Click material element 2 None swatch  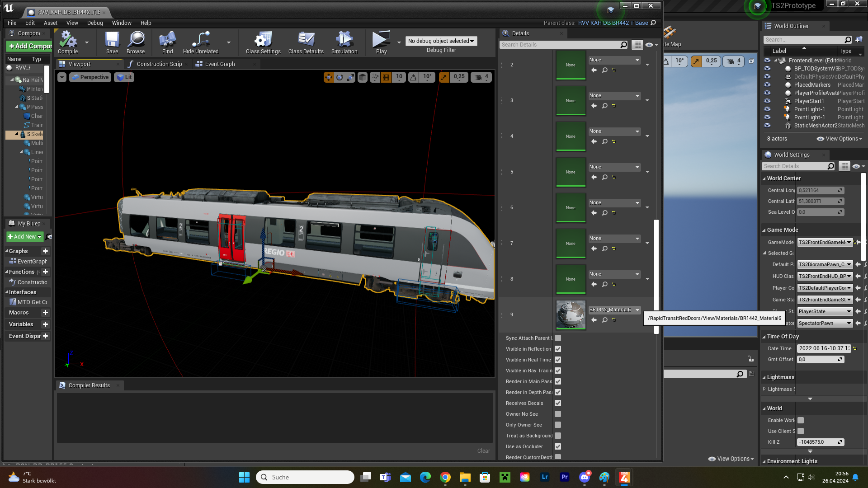pos(571,65)
